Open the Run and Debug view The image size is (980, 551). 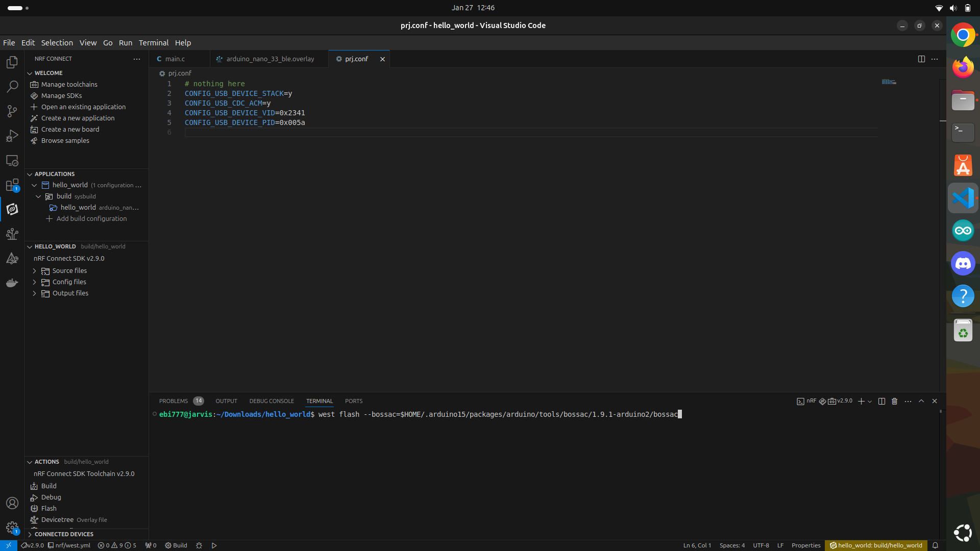[x=12, y=136]
